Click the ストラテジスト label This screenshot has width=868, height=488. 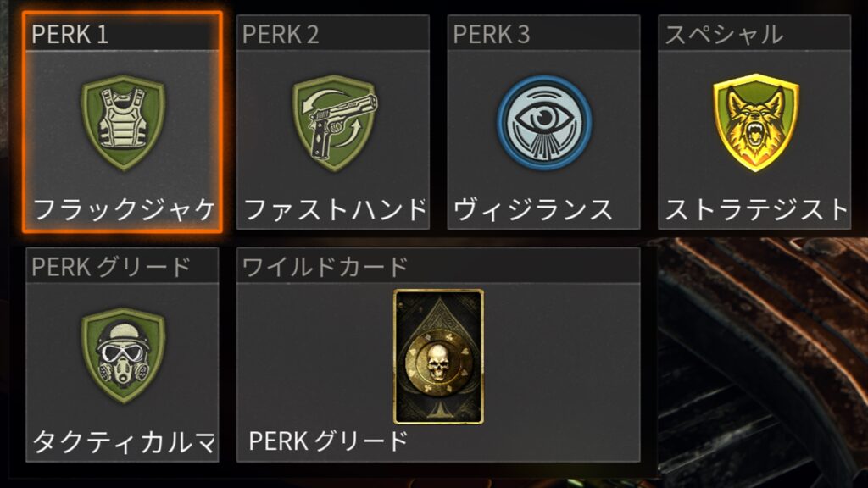click(756, 210)
